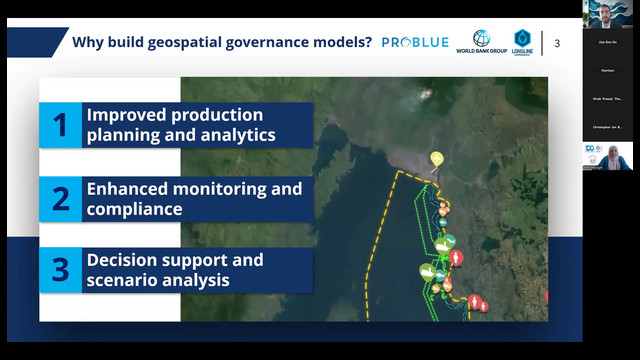Click the PROBLUE logo

415,42
